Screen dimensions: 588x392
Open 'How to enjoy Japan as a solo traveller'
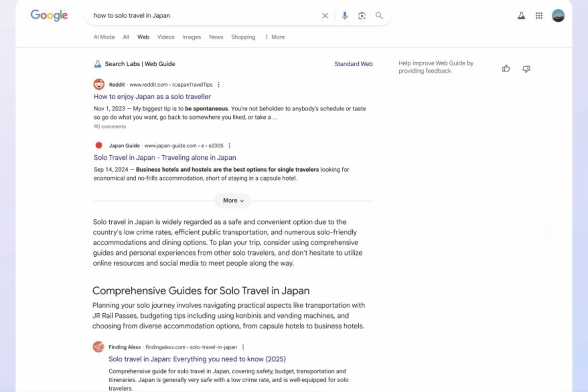152,97
